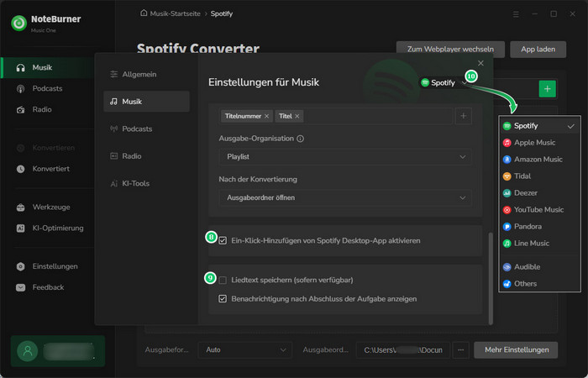
Task: Click the headphones icon beside Musik
Action: (21, 68)
